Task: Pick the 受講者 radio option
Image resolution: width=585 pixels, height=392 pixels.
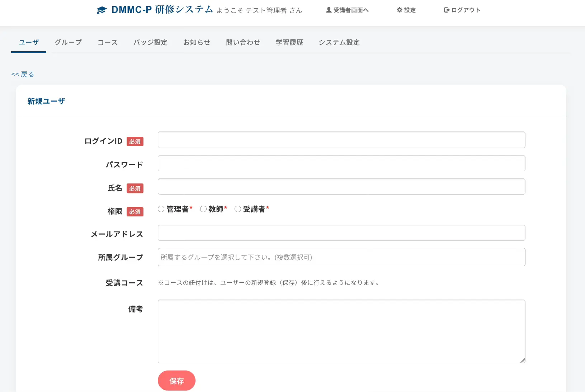Action: tap(238, 209)
